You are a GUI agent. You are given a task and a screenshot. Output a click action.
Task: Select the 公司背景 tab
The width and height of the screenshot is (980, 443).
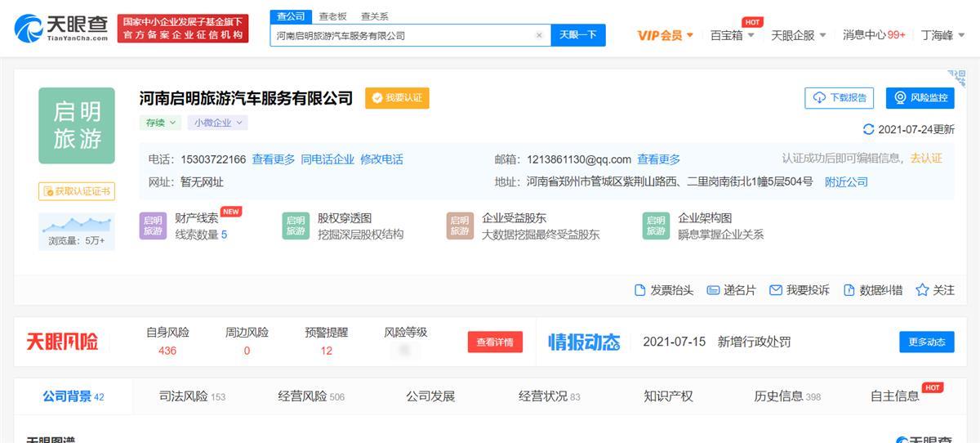(73, 396)
